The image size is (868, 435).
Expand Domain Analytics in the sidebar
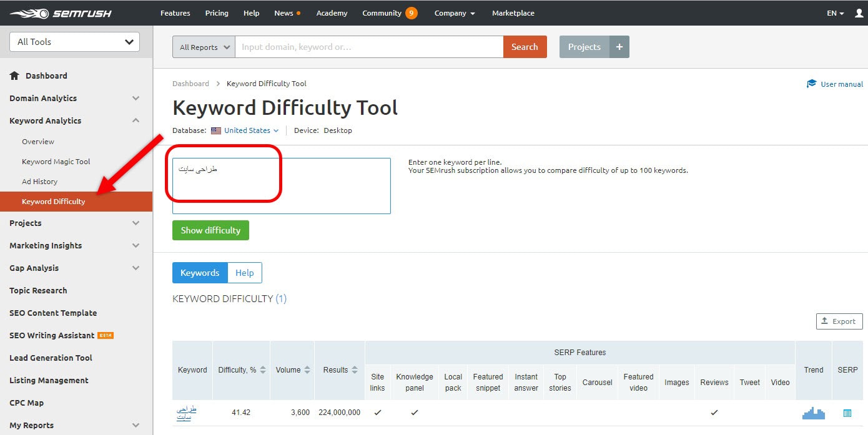42,98
